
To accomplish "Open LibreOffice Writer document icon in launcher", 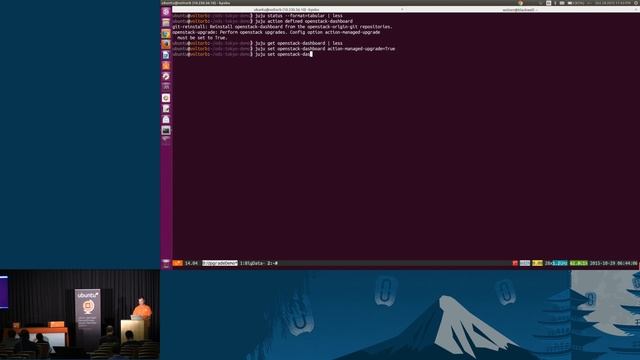I will click(166, 55).
